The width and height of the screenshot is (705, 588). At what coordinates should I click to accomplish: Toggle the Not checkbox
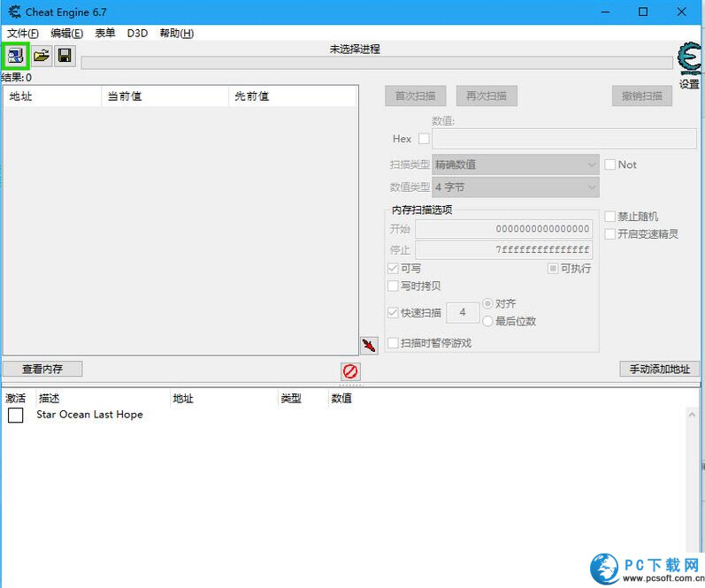point(610,164)
